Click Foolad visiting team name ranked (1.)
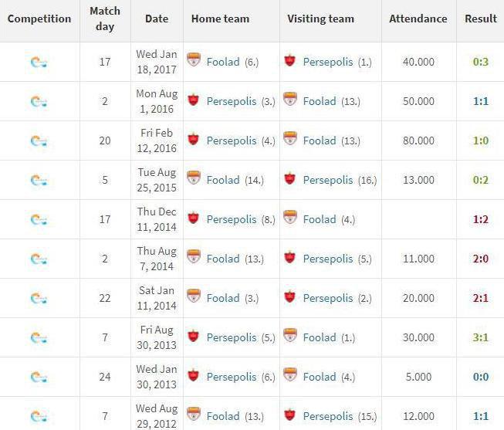 320,337
